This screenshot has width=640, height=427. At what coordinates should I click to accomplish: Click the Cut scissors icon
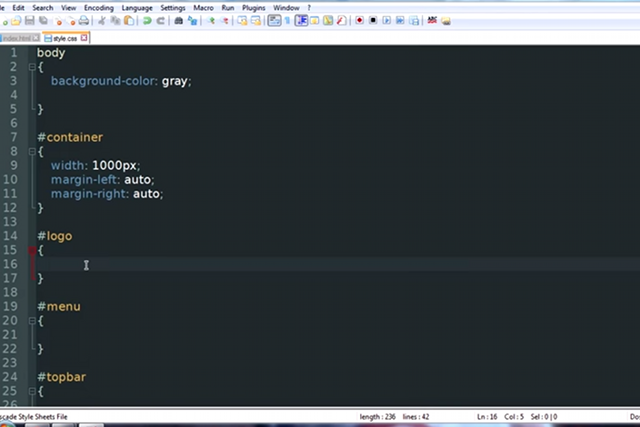(x=102, y=21)
